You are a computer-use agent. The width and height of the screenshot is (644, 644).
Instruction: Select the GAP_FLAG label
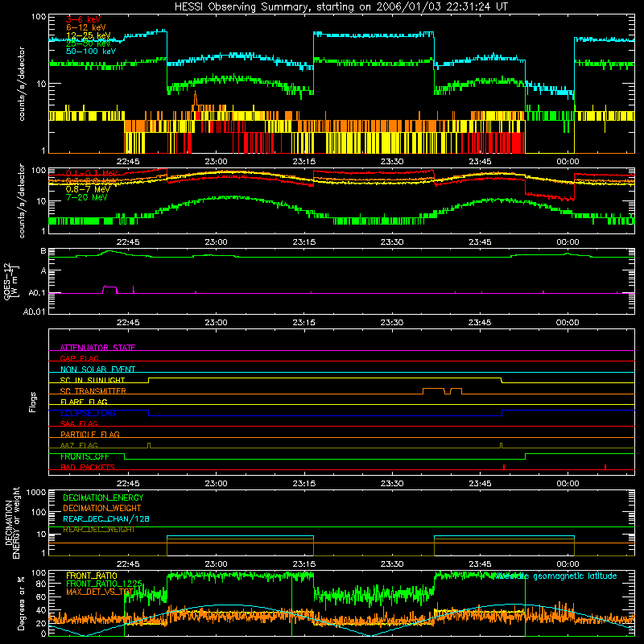[x=79, y=358]
